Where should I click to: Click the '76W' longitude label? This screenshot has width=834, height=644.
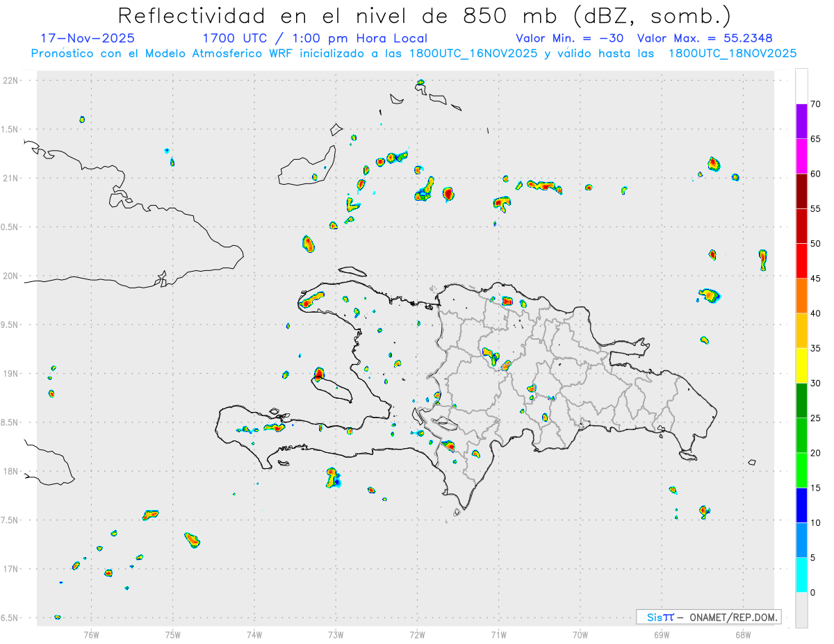[91, 634]
